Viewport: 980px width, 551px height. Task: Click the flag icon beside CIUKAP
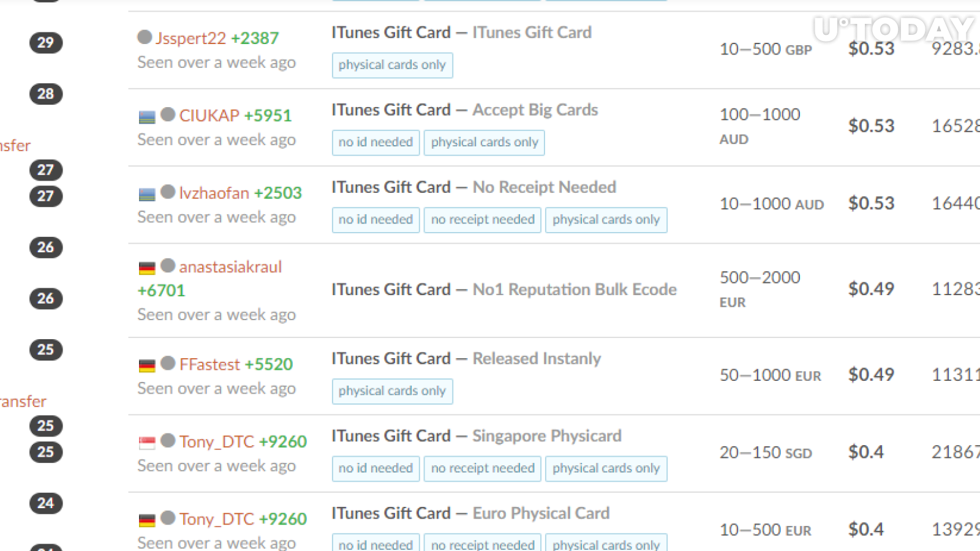pos(147,117)
